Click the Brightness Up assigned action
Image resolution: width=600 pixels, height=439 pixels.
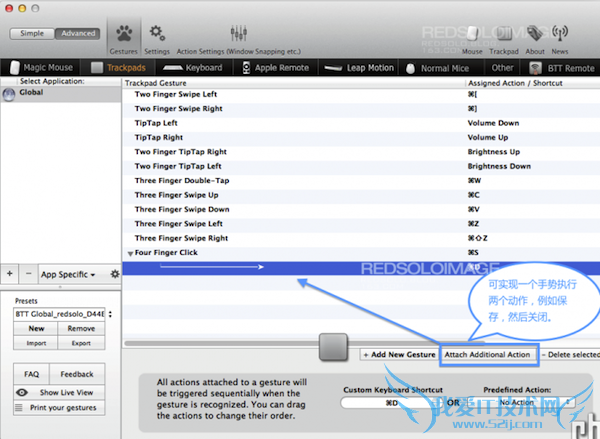[x=494, y=152]
